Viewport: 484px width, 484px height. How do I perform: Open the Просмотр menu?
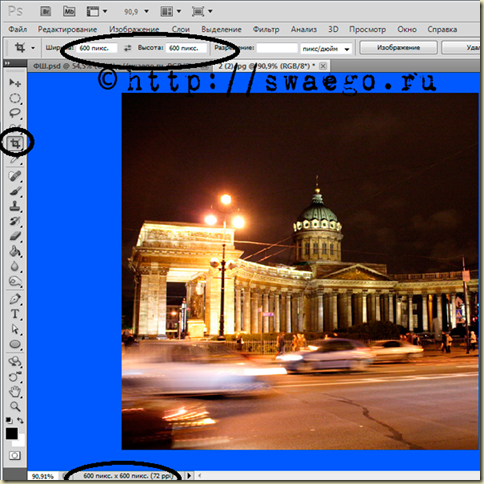click(x=367, y=29)
